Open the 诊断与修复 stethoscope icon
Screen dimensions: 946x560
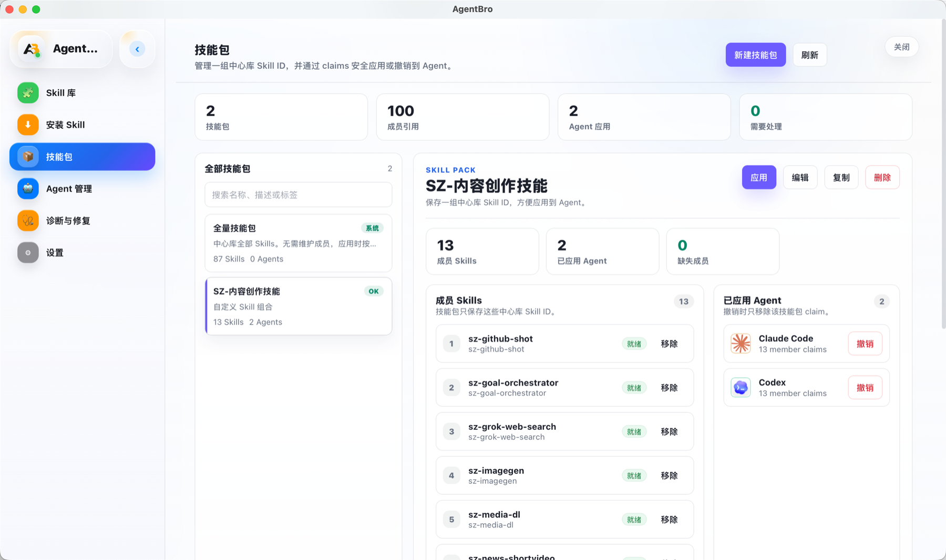28,221
